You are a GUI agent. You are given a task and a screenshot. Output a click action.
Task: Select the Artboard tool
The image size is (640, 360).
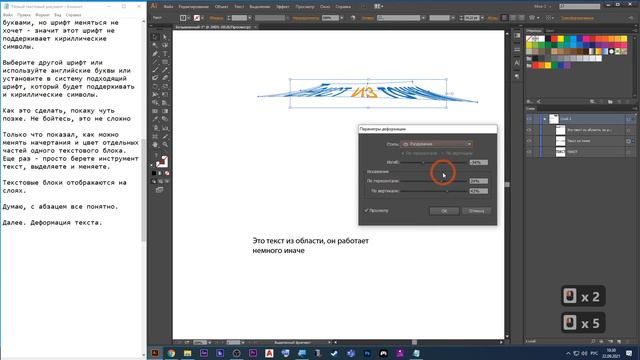[156, 136]
